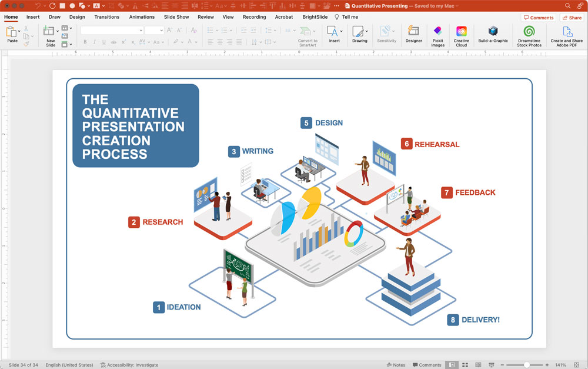Open the Design ribbon tab

tap(77, 17)
